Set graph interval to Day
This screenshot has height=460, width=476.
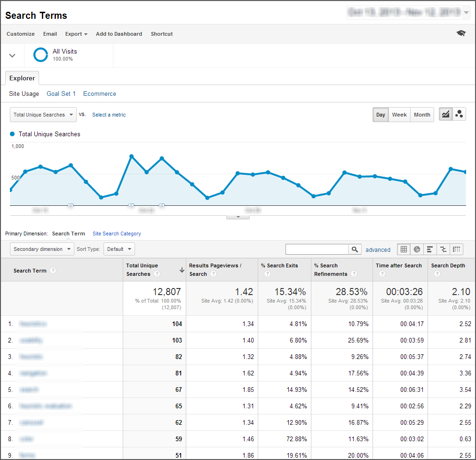pyautogui.click(x=381, y=115)
